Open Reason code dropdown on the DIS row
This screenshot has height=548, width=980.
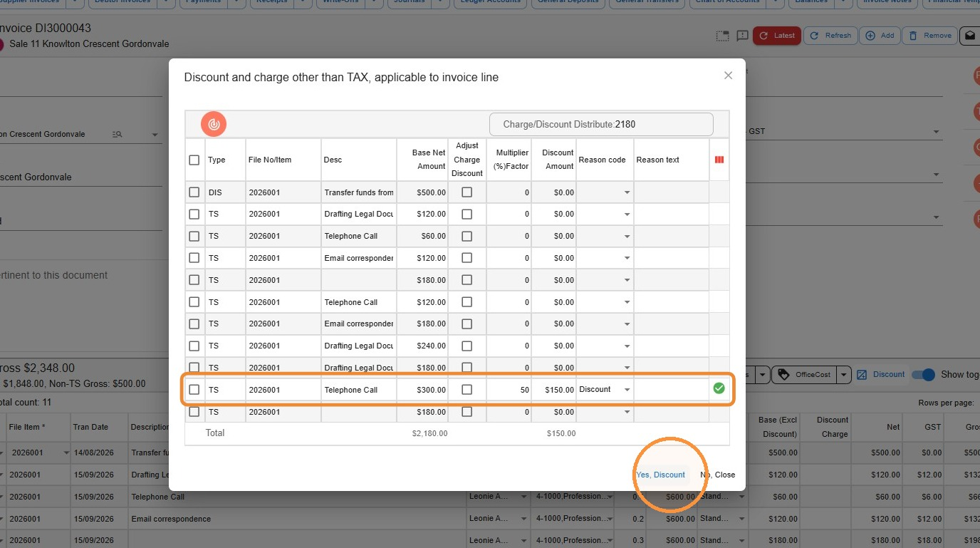pos(627,192)
